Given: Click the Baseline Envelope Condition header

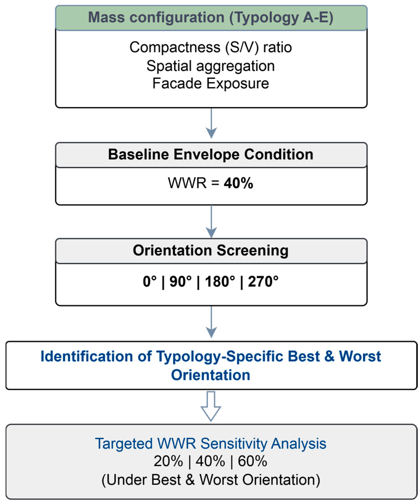Looking at the screenshot, I should click(211, 154).
